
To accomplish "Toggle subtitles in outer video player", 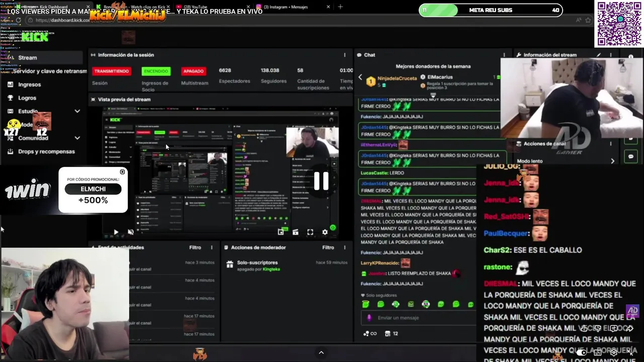I will pyautogui.click(x=598, y=353).
